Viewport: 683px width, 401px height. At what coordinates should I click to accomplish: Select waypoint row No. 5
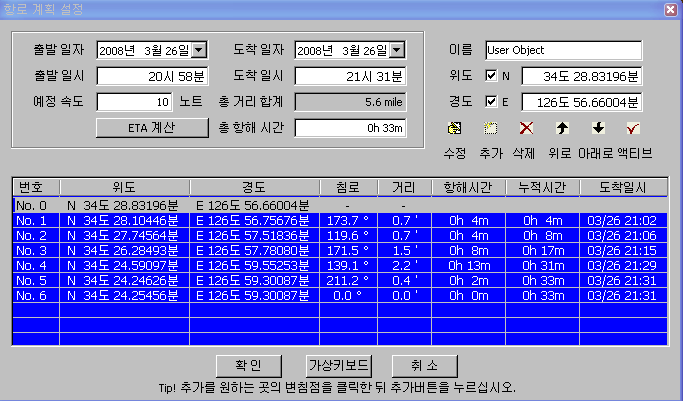pos(340,280)
